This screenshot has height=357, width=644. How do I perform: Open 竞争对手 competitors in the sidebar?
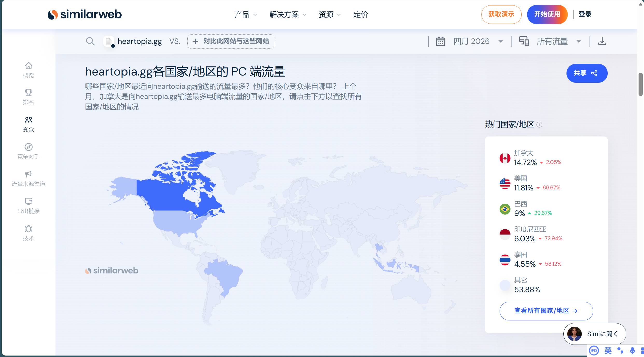tap(29, 152)
